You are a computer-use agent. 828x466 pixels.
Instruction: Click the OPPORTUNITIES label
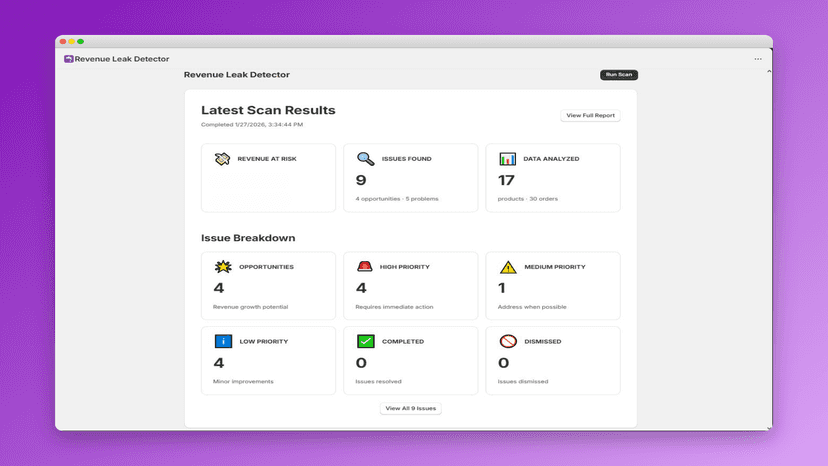click(x=266, y=267)
